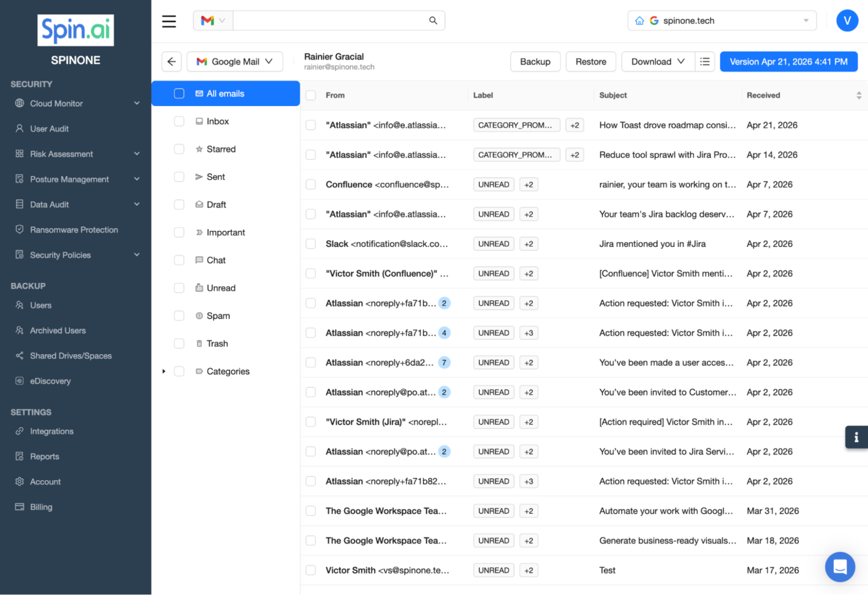Click the +3 labels badge on Atlassian count-4 row
868x595 pixels.
(x=528, y=333)
